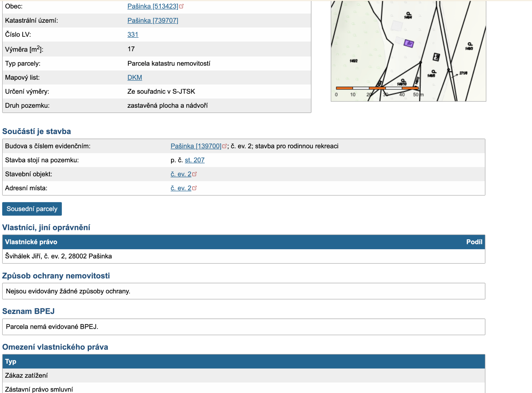Screen dimensions: 532x393
Task: Click the Seznam BPEJ heading
Action: click(28, 311)
